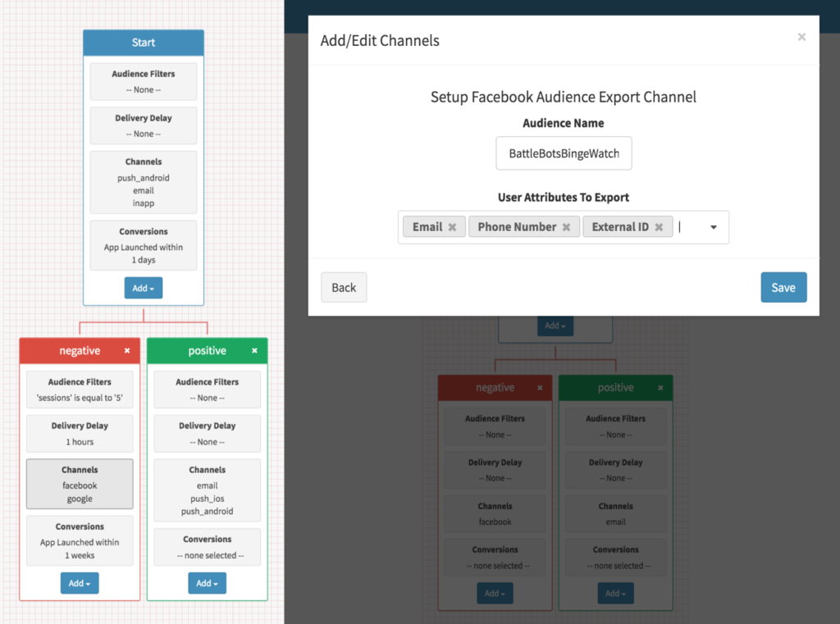Click dimmed positive node Delivery Delay box
The height and width of the screenshot is (624, 840).
tap(615, 470)
